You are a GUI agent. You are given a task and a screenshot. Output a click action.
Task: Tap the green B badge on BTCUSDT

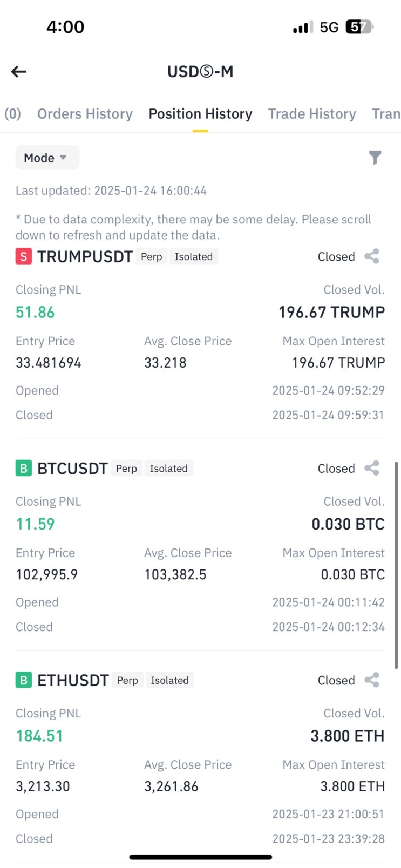pos(23,468)
